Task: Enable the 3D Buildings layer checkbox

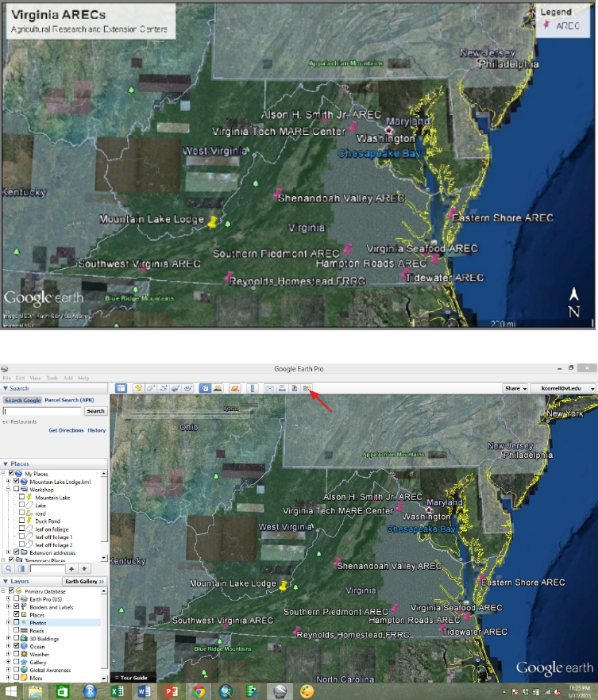Action: 16,638
